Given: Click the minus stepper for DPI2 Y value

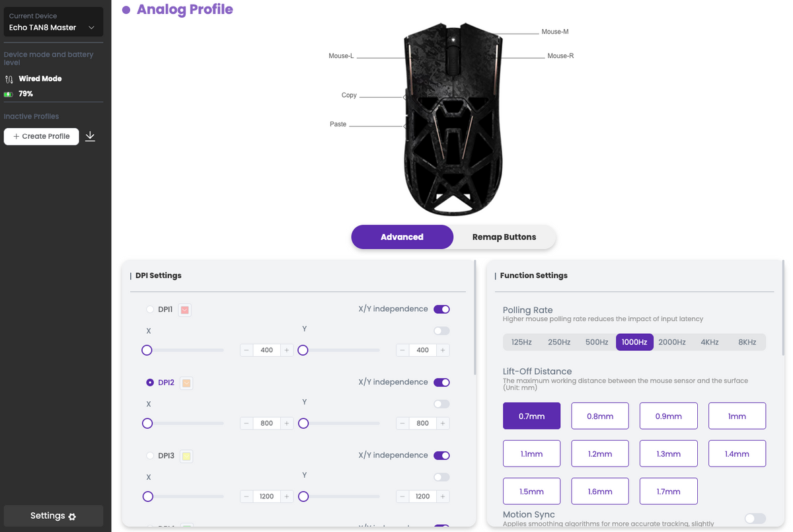Looking at the screenshot, I should (402, 424).
